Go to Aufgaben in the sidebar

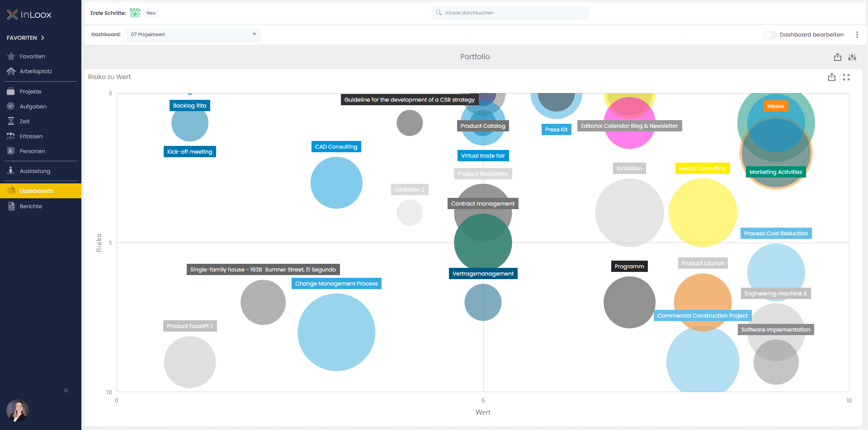tap(33, 107)
